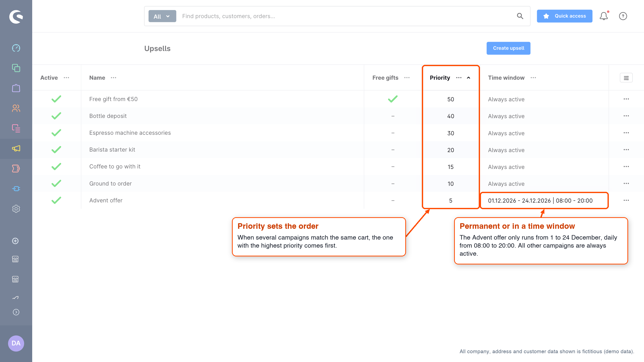
Task: Open the notifications bell
Action: tap(604, 16)
